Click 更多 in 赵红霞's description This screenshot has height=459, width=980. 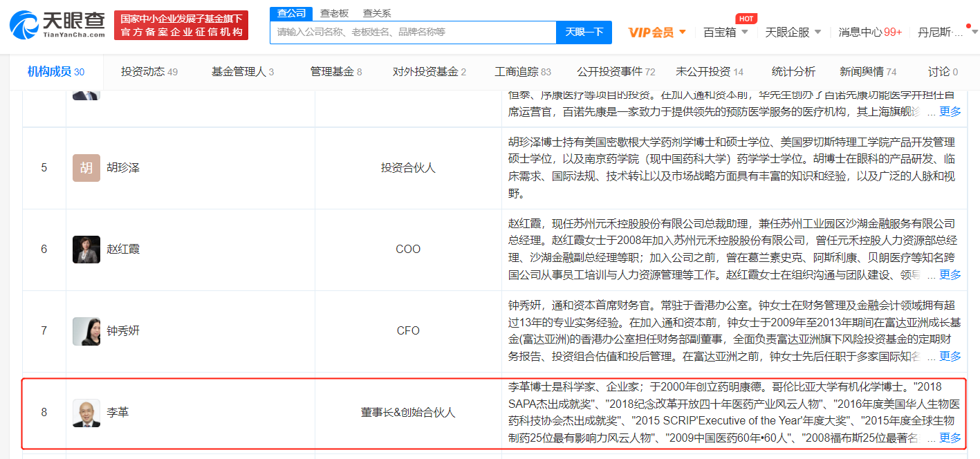click(x=950, y=274)
